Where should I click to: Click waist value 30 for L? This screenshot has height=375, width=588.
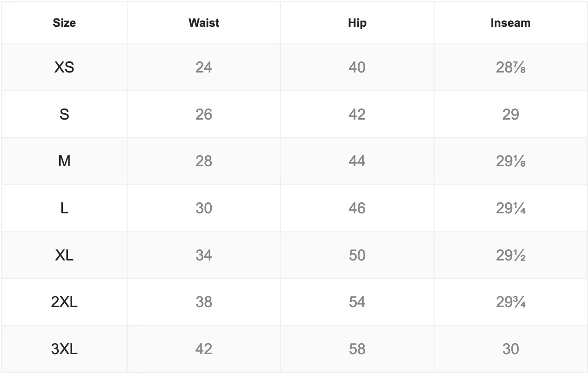click(204, 208)
